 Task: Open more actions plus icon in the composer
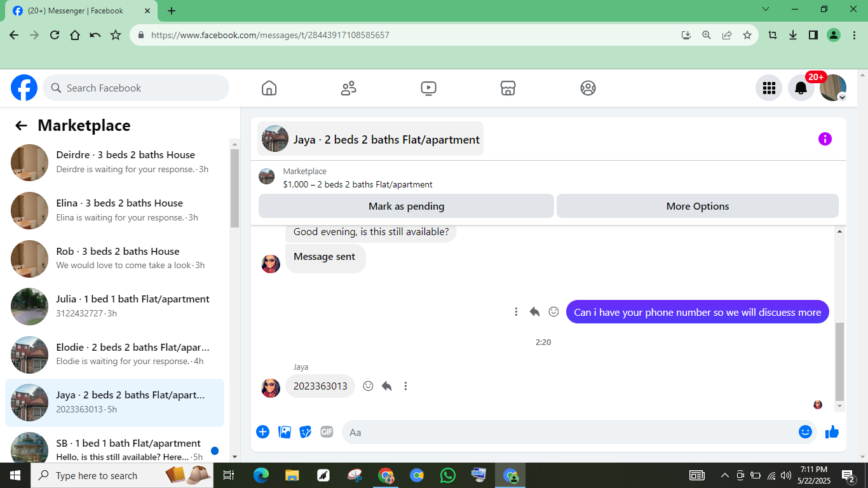(262, 432)
